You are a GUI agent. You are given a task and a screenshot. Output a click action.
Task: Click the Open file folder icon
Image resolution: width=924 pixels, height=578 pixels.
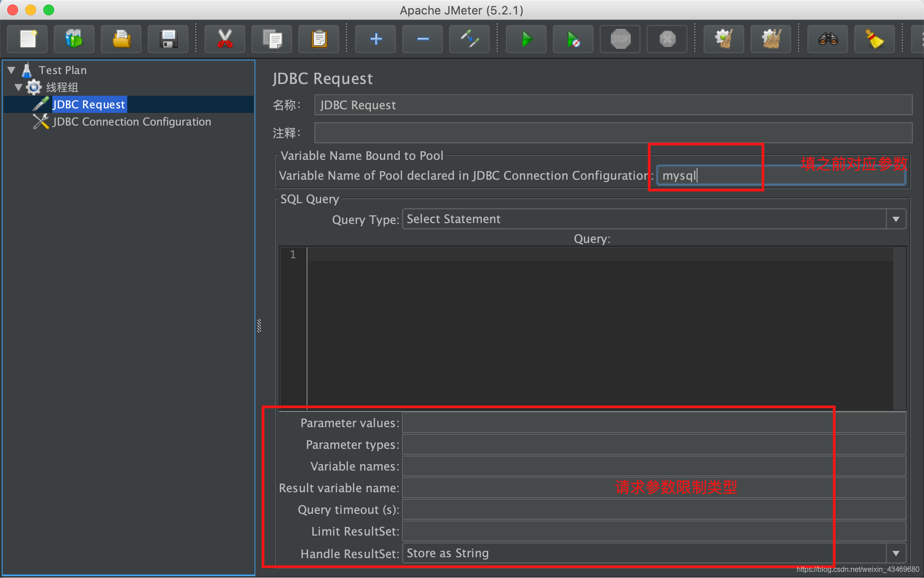(x=121, y=39)
